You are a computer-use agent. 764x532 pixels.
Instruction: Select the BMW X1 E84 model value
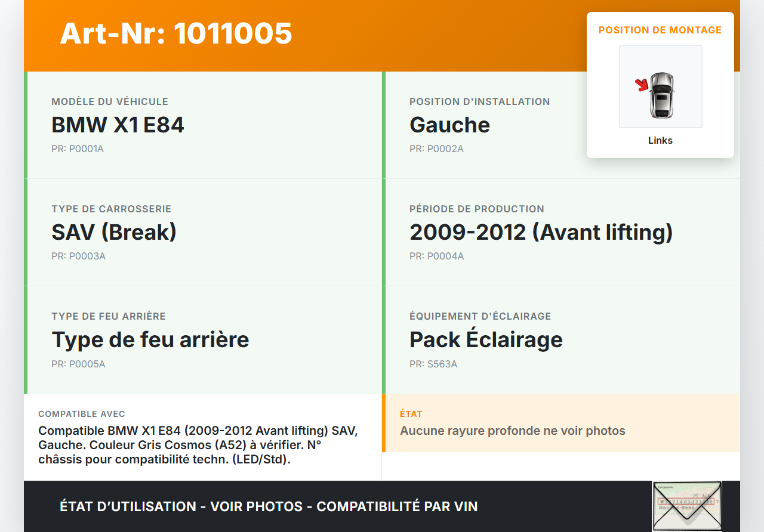(x=118, y=125)
